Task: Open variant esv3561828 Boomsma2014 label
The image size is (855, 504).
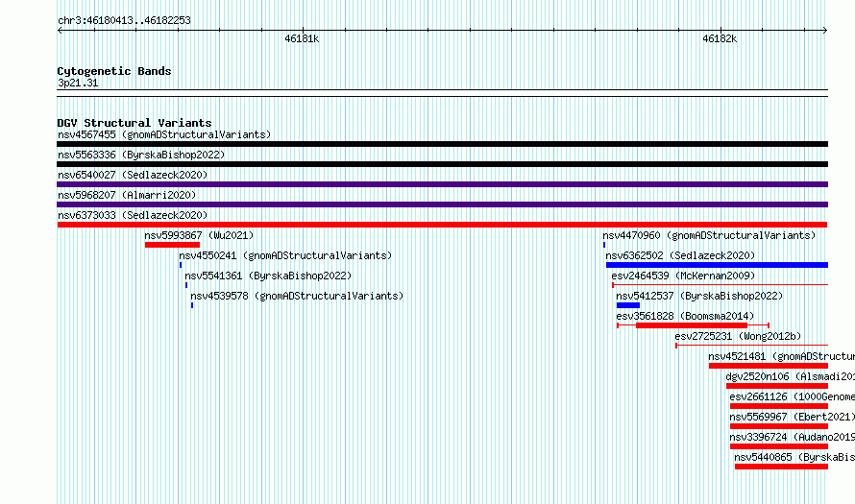Action: click(x=685, y=316)
